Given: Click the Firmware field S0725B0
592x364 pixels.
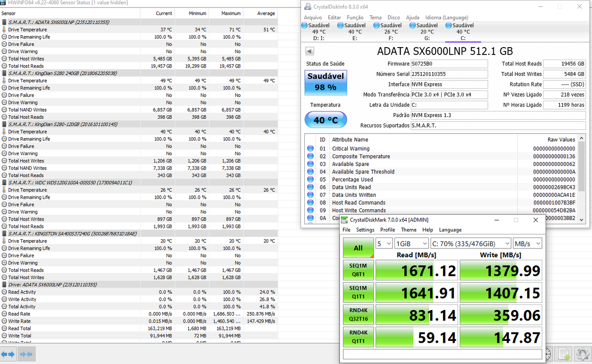Looking at the screenshot, I should [x=449, y=64].
